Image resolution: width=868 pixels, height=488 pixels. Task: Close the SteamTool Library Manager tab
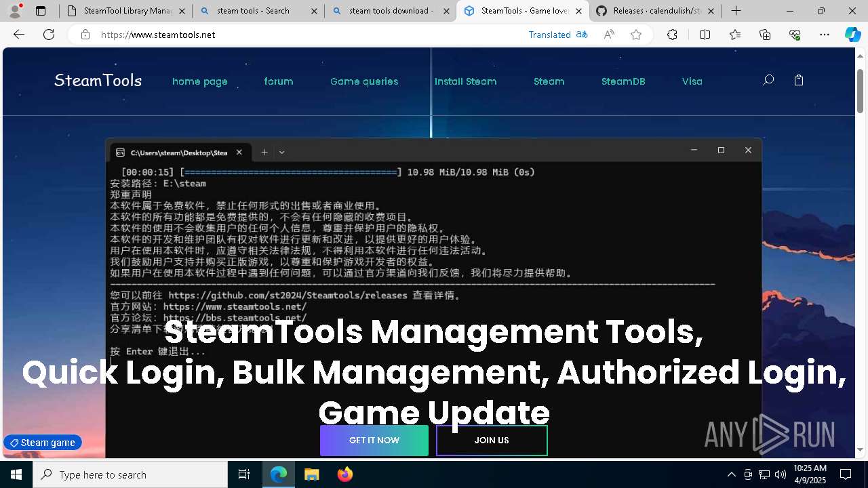point(182,11)
